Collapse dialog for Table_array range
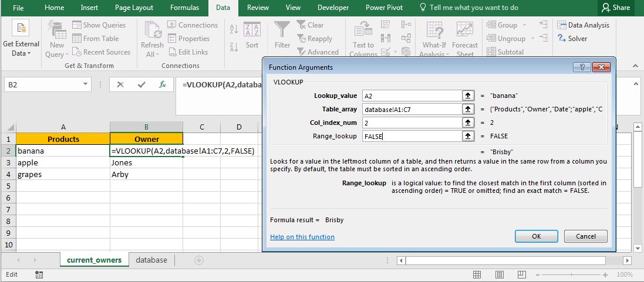 tap(468, 109)
